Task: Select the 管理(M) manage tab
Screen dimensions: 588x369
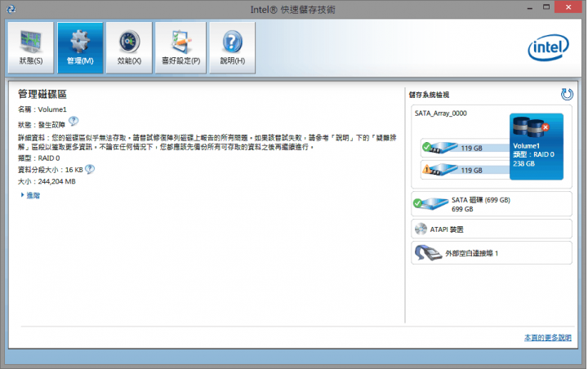Action: click(80, 47)
